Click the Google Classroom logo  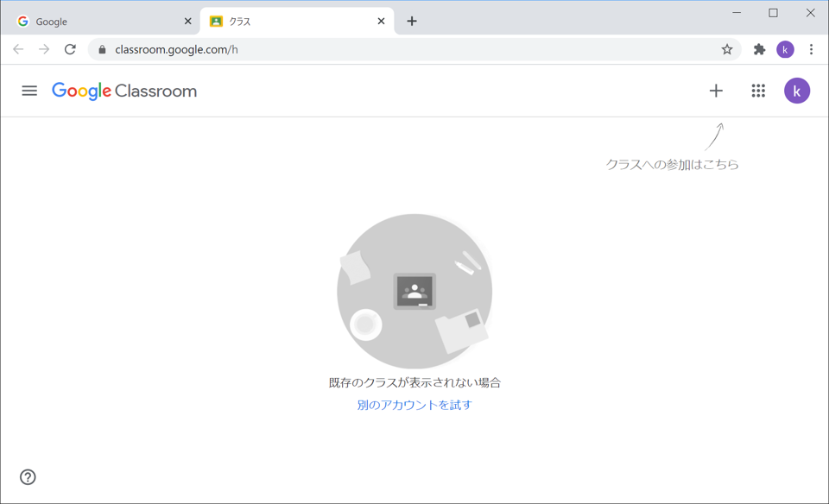tap(124, 91)
